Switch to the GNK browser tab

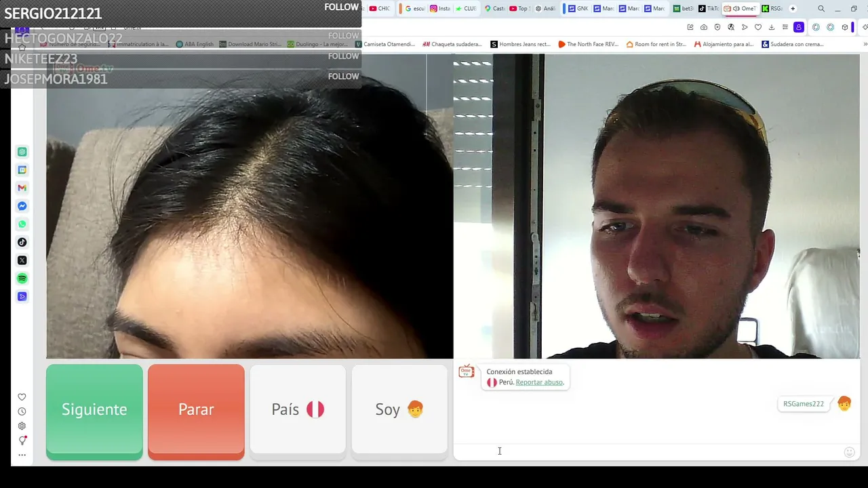[578, 9]
